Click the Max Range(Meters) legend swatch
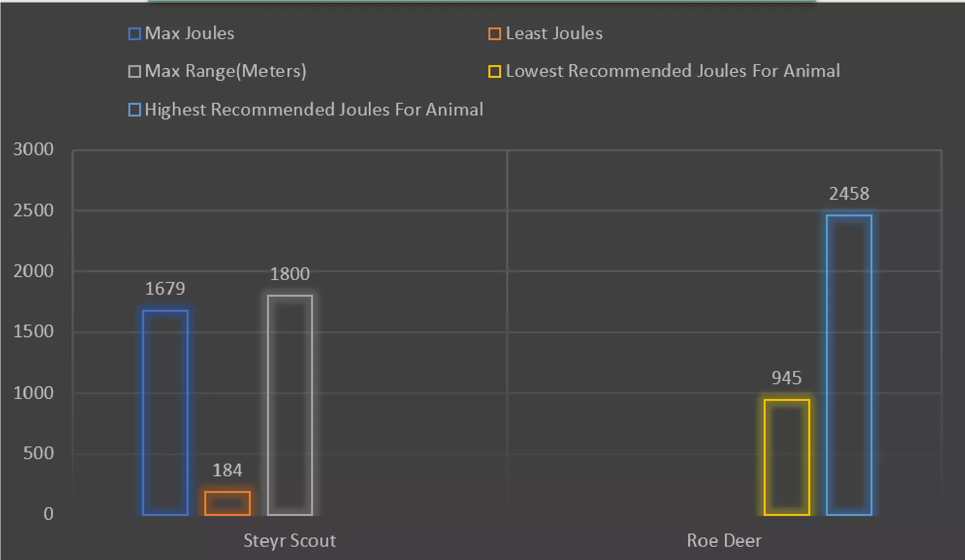Screen dimensions: 965x560 134,71
